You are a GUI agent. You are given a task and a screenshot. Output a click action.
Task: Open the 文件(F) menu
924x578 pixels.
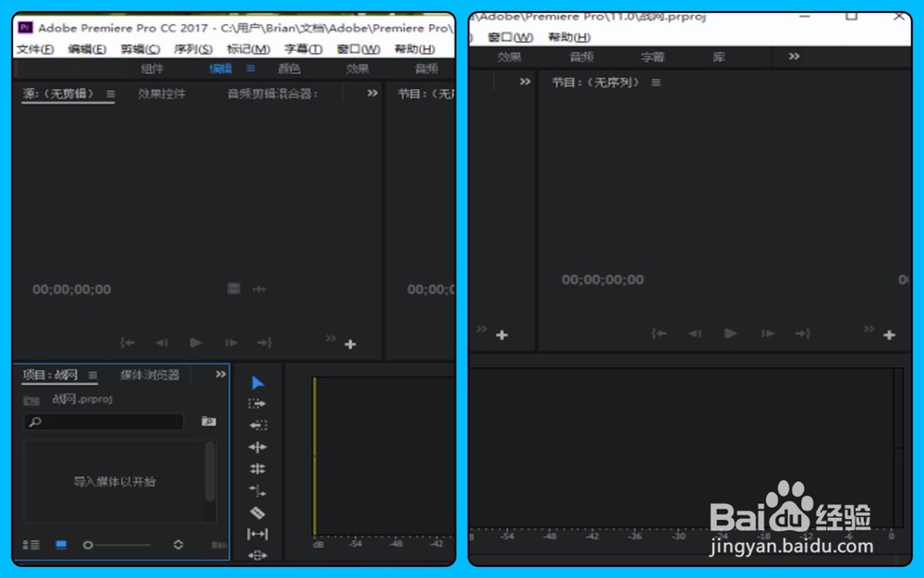click(x=35, y=50)
